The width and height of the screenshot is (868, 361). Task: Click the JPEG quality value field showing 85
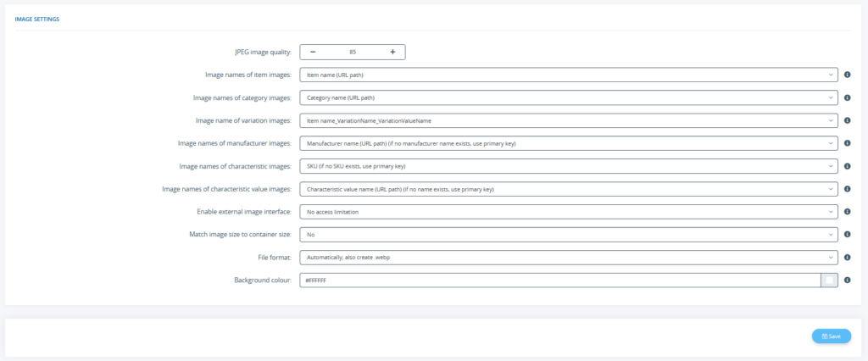pos(353,52)
